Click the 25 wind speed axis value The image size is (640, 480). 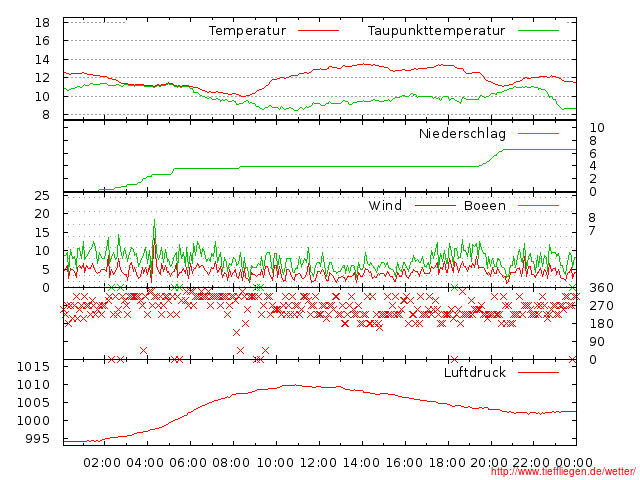42,196
